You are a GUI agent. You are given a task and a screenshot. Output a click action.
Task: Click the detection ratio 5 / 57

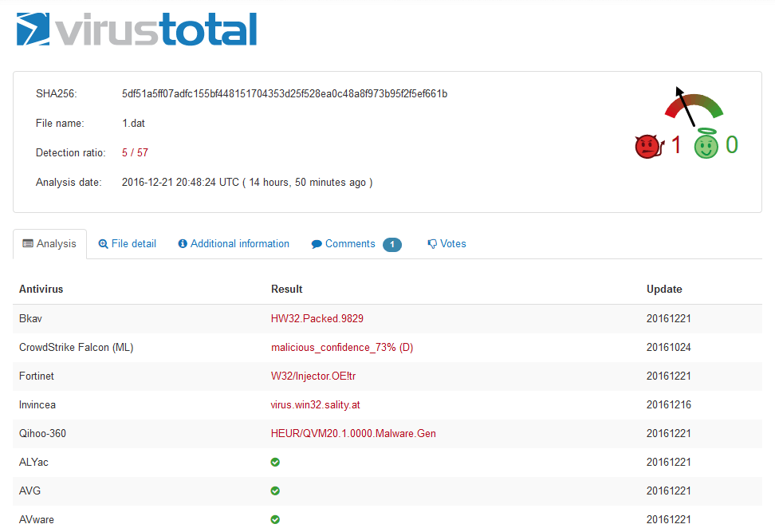tap(135, 153)
